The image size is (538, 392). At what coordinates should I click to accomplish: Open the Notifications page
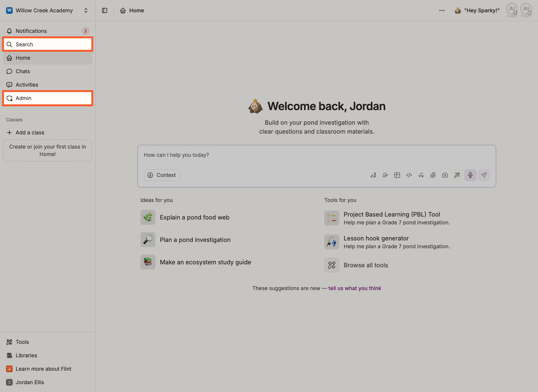[47, 31]
